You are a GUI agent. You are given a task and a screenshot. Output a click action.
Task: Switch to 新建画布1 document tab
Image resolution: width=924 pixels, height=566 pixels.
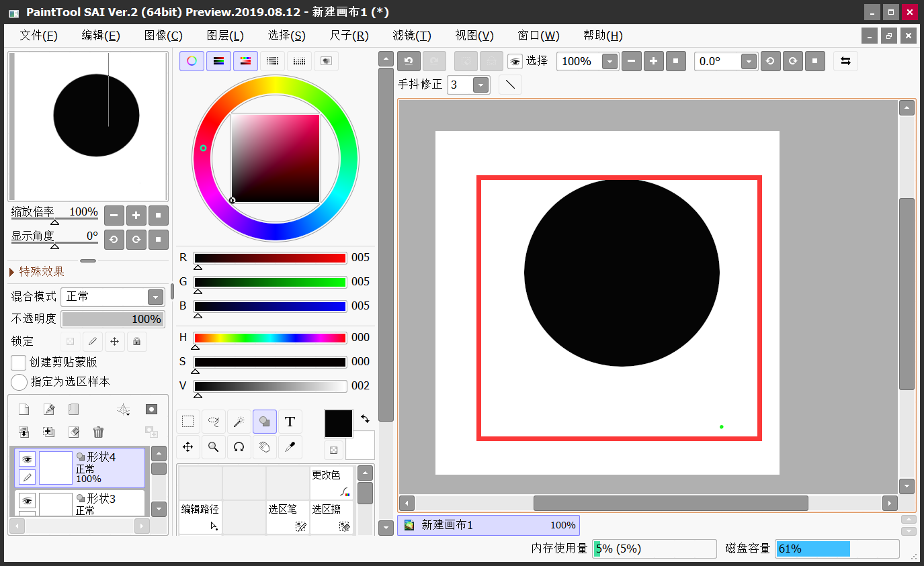[489, 525]
